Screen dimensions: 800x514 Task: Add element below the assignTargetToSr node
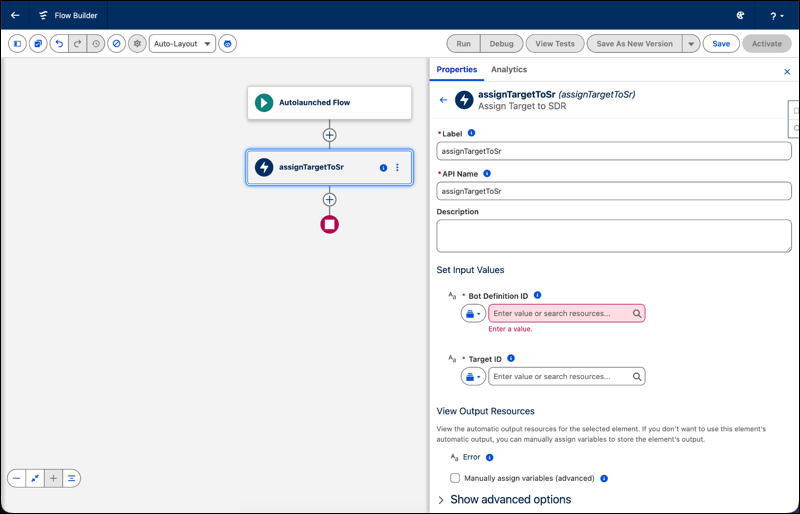click(330, 200)
